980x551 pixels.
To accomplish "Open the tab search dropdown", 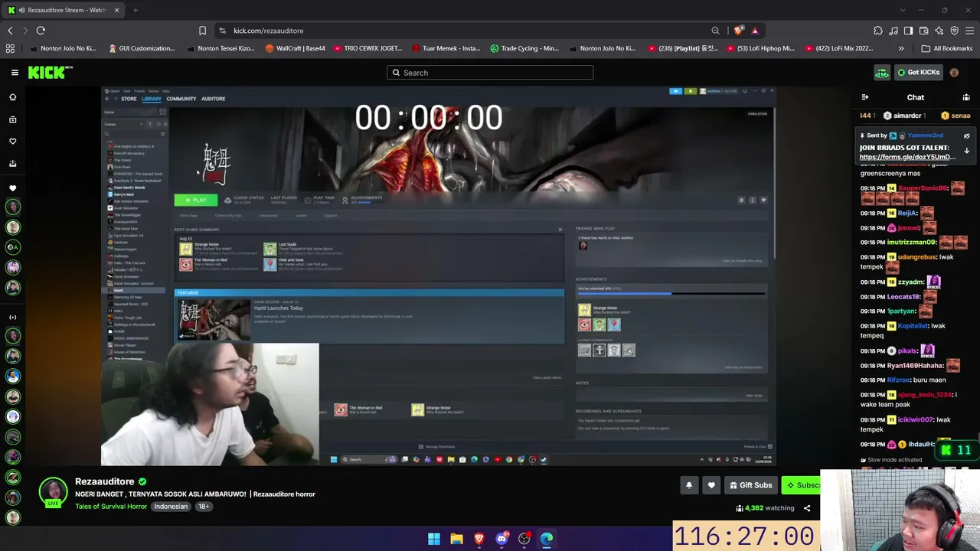I will click(x=903, y=10).
